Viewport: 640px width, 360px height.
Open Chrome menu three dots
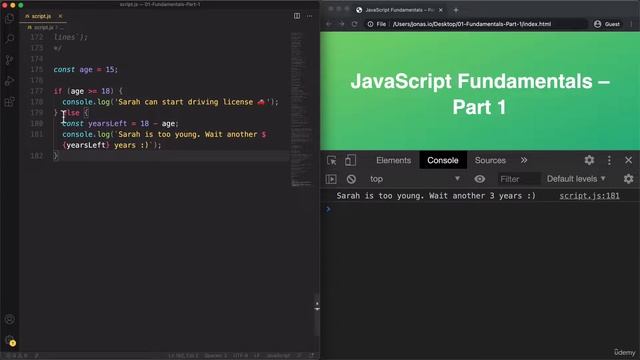(x=631, y=24)
